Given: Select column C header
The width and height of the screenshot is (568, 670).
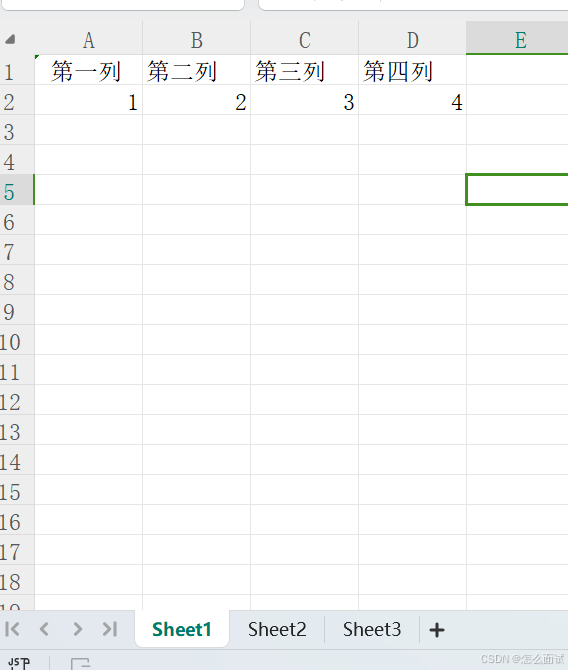Looking at the screenshot, I should point(305,40).
